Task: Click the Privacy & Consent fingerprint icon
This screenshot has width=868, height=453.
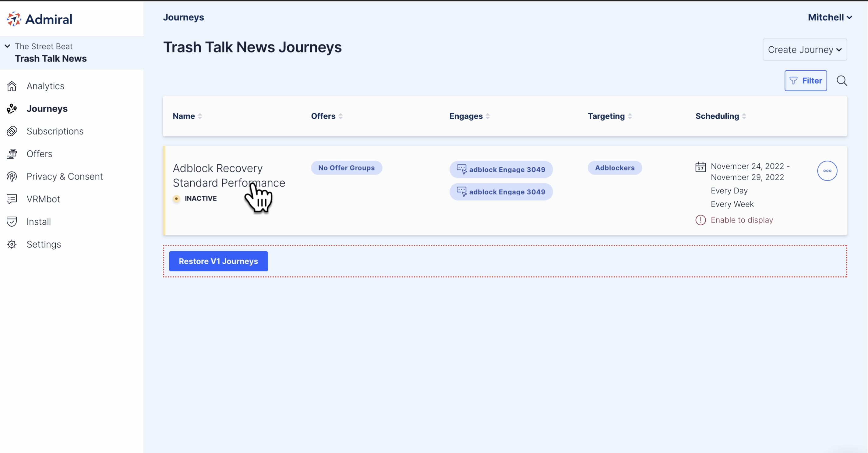Action: 12,177
